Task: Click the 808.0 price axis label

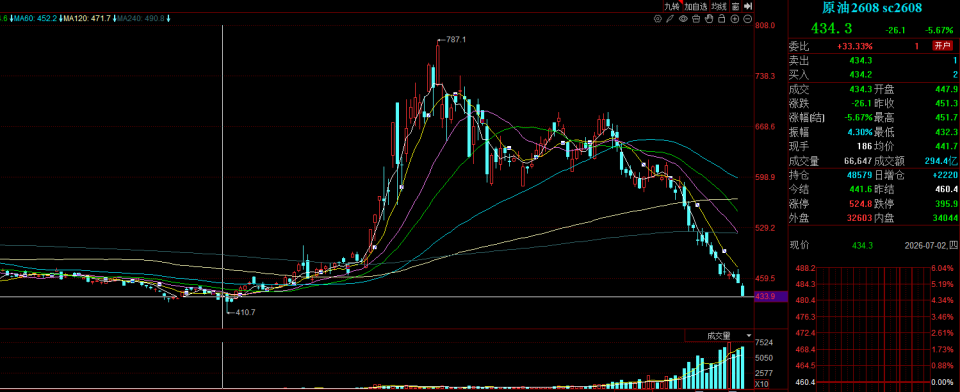Action: pos(766,26)
